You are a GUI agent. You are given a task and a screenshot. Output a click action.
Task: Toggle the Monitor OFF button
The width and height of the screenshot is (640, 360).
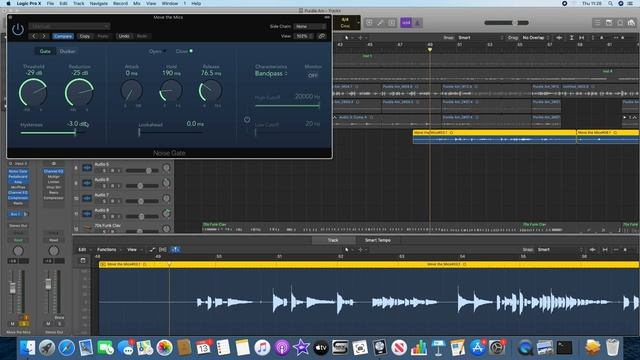click(313, 76)
